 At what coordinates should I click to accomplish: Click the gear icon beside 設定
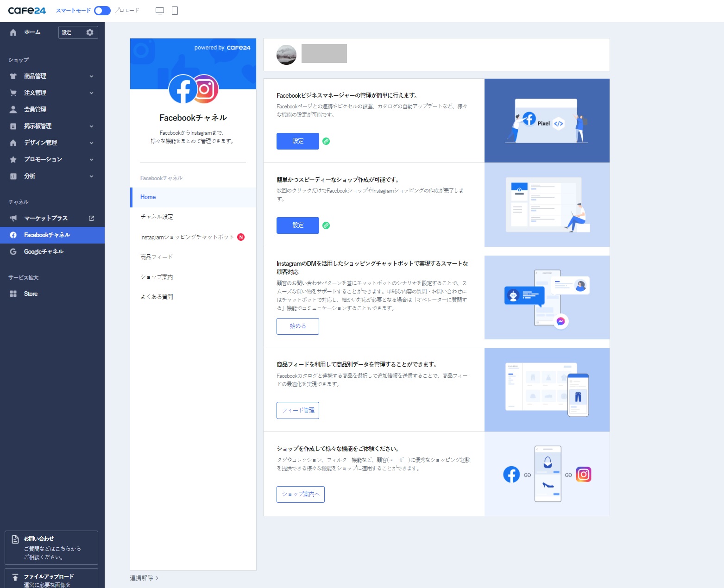[90, 32]
